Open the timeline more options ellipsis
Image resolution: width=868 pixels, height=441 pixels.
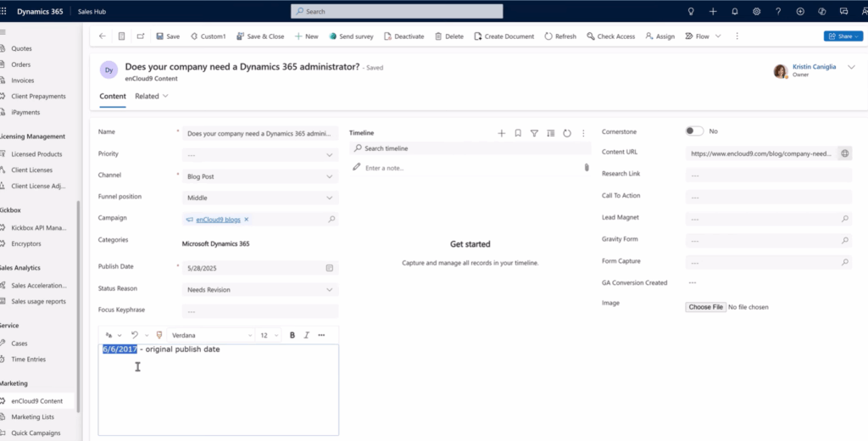click(x=583, y=133)
